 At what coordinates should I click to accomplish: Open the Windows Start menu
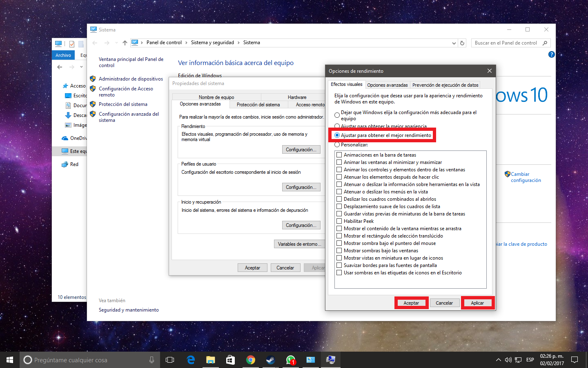click(x=10, y=360)
